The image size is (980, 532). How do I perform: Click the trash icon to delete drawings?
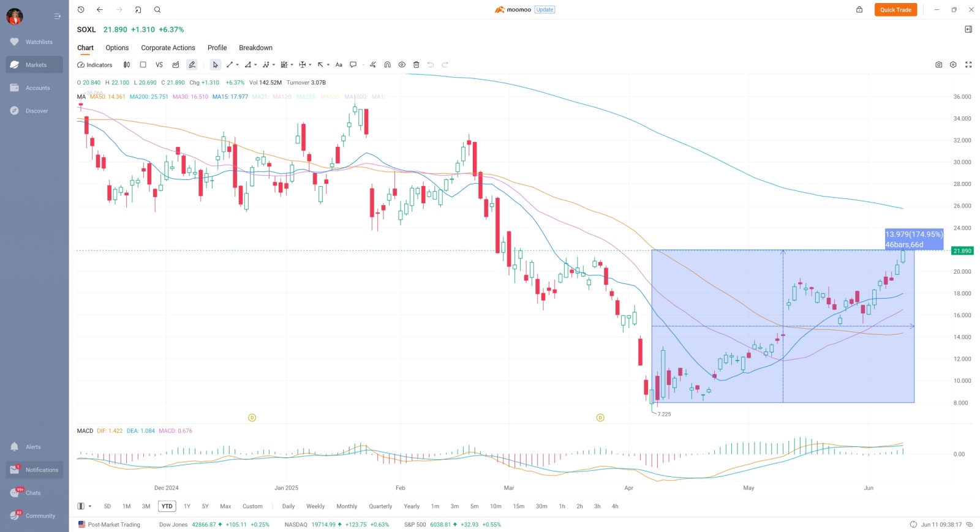click(417, 65)
